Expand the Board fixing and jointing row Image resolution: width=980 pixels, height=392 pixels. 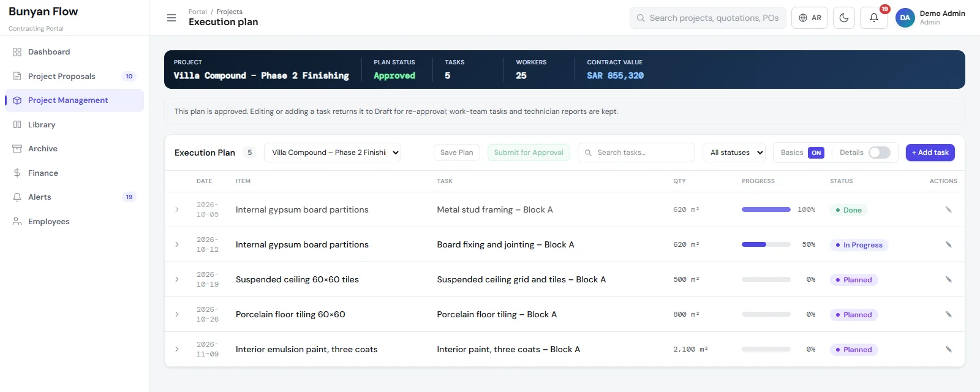coord(177,244)
